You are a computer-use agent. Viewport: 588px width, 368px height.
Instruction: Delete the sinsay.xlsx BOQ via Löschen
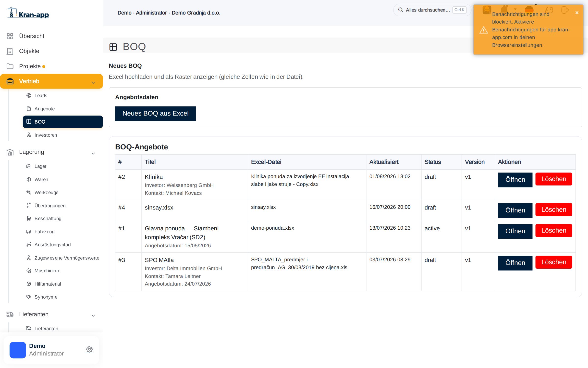coord(554,210)
